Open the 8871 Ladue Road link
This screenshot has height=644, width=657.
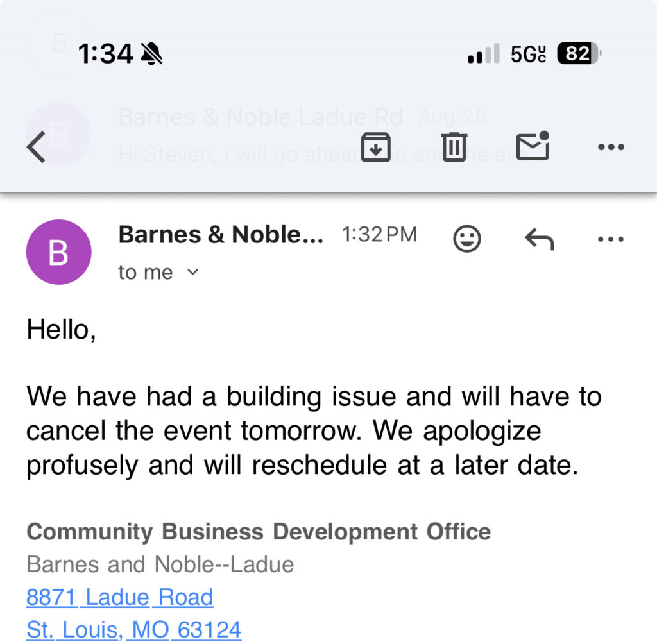pyautogui.click(x=119, y=597)
